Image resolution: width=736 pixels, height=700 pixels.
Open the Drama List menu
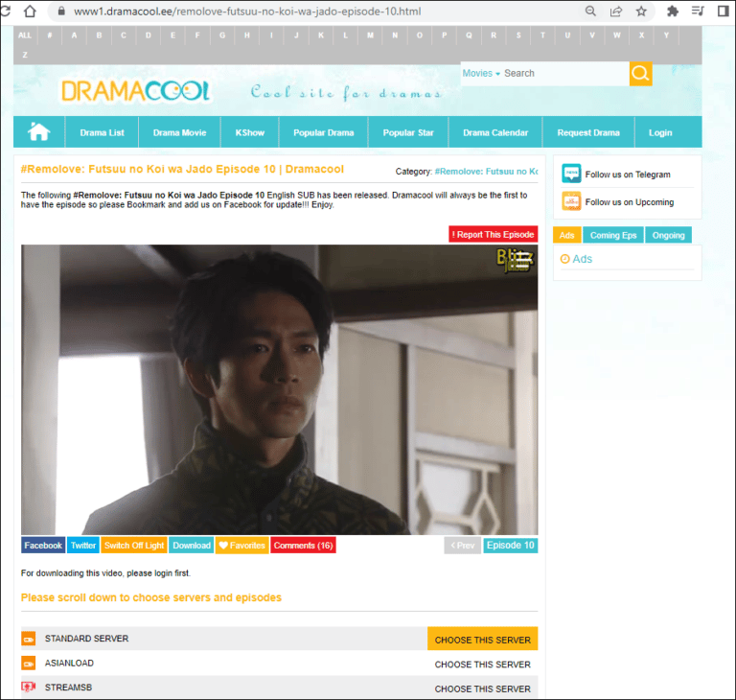[x=102, y=132]
